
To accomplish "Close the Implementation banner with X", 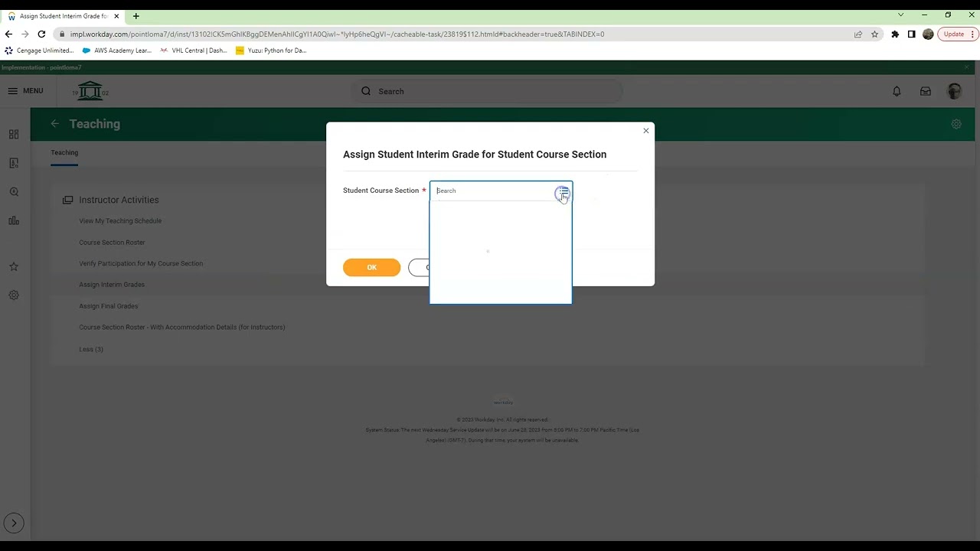I will [x=966, y=67].
